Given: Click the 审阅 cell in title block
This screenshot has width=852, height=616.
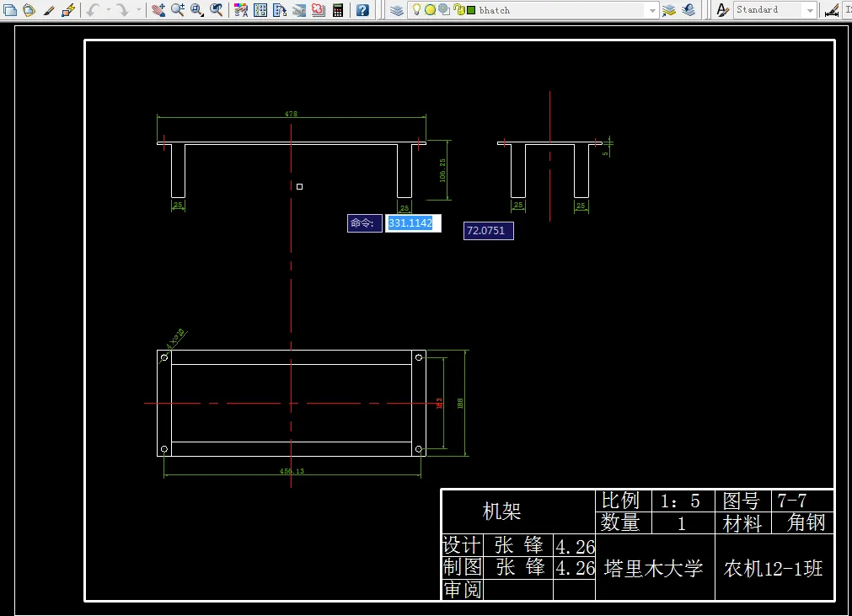Looking at the screenshot, I should [x=463, y=589].
